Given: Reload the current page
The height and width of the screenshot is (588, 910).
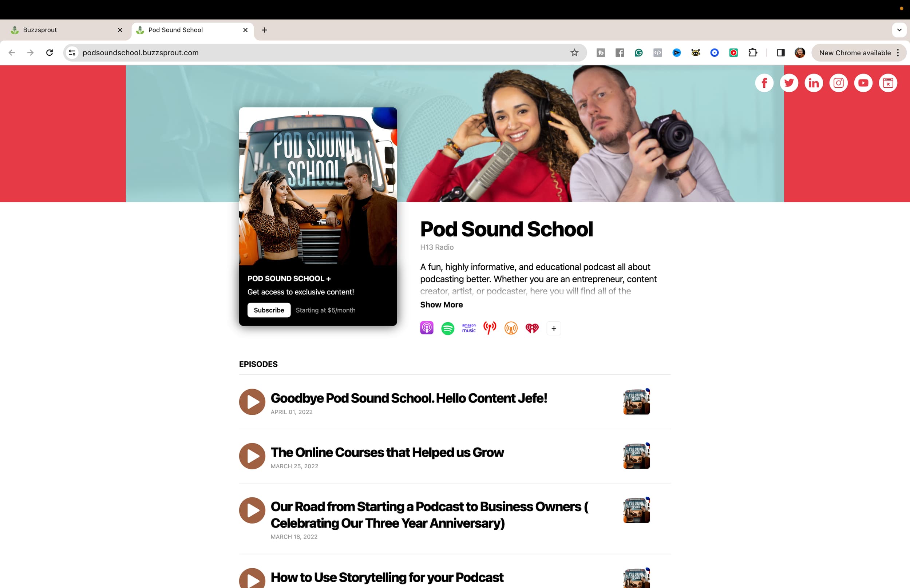Looking at the screenshot, I should click(x=49, y=53).
